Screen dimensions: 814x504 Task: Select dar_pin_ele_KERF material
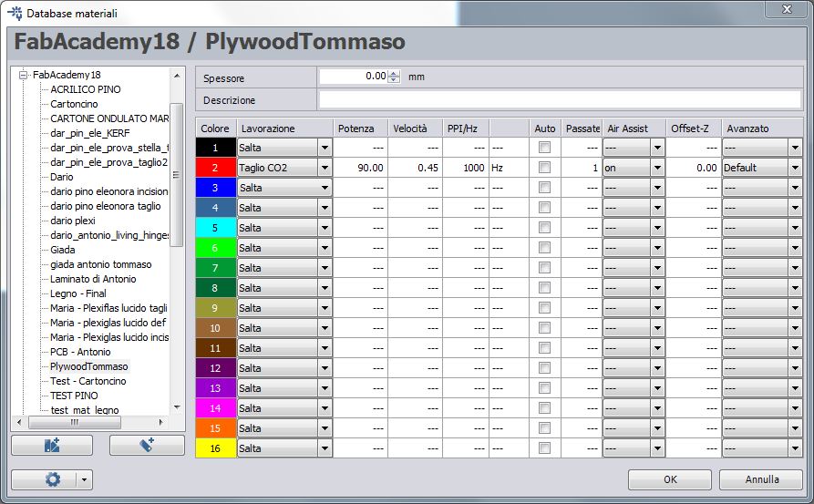[x=90, y=133]
